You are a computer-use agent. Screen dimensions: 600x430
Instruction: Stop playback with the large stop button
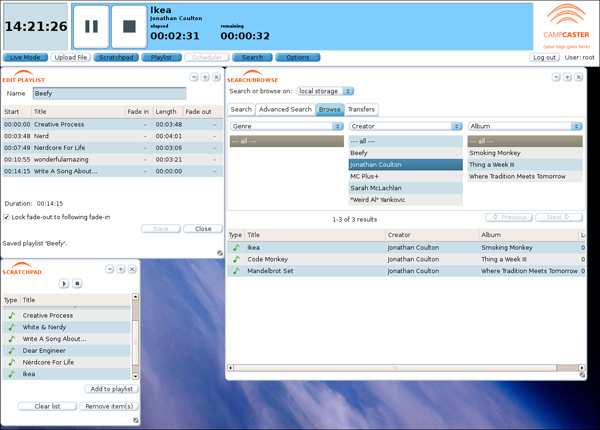pyautogui.click(x=129, y=26)
